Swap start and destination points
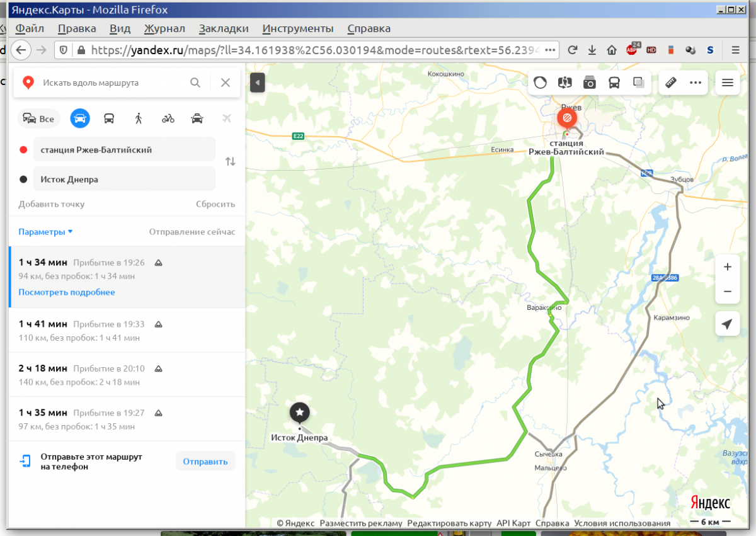The width and height of the screenshot is (756, 536). 231,161
